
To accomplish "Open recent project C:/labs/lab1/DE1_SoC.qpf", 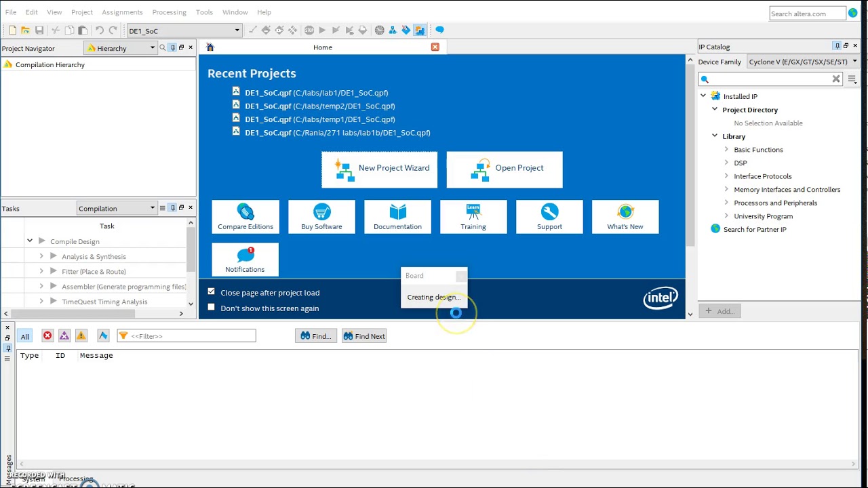I will [x=317, y=93].
